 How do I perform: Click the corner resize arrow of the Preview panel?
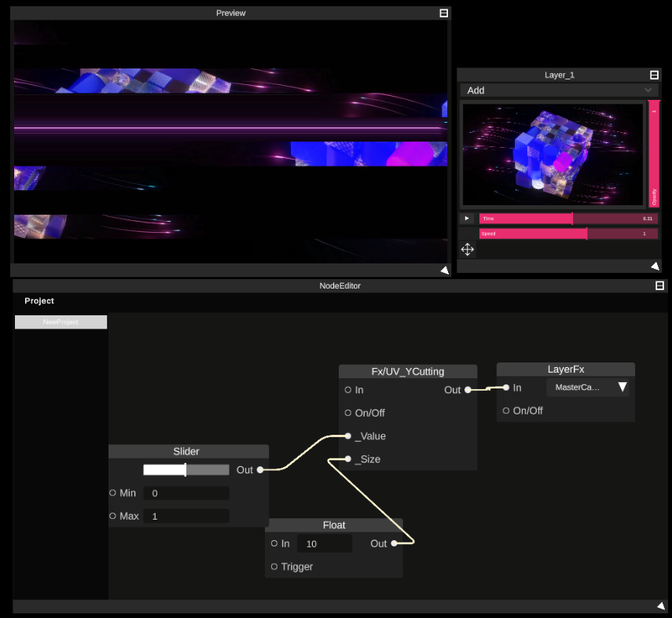click(444, 270)
